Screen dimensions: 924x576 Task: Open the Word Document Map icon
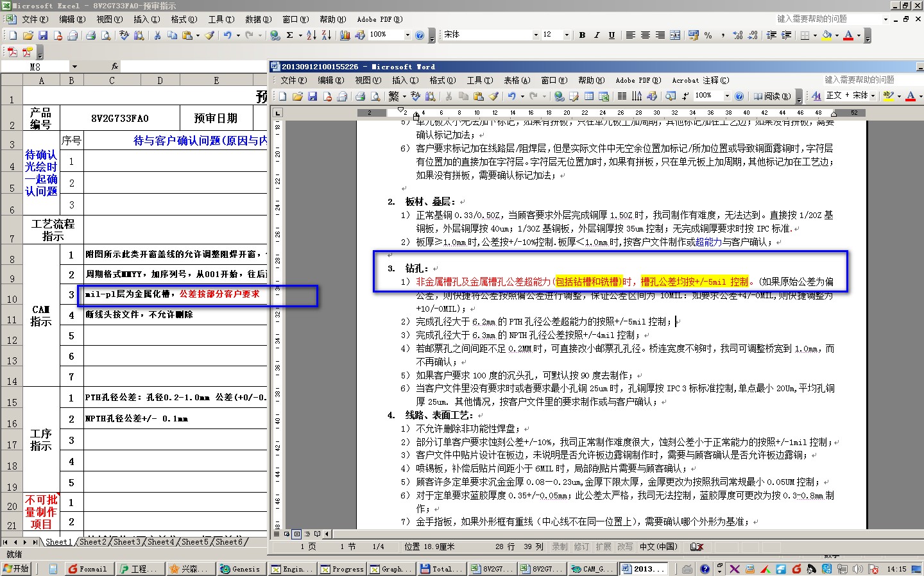[x=671, y=96]
